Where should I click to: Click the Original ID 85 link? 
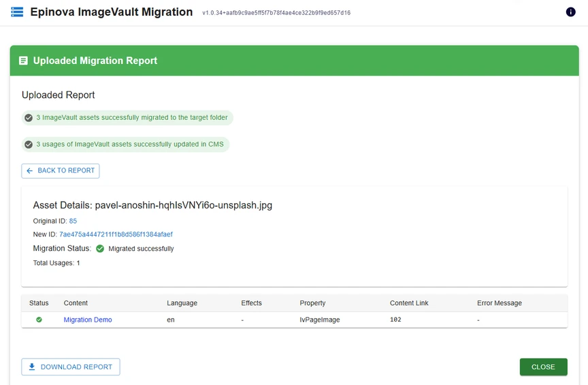coord(73,221)
